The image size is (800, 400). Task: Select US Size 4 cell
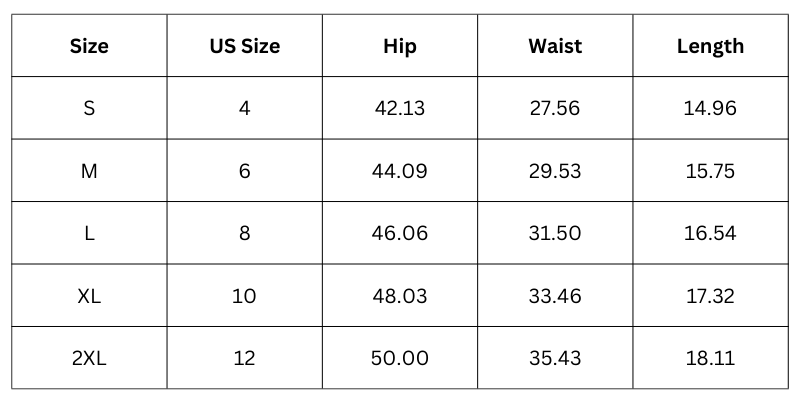click(244, 108)
